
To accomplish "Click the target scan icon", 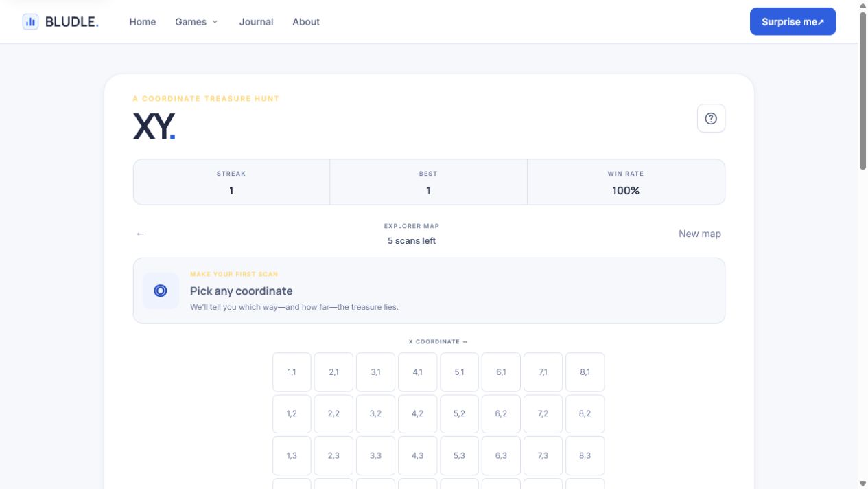I will (161, 291).
